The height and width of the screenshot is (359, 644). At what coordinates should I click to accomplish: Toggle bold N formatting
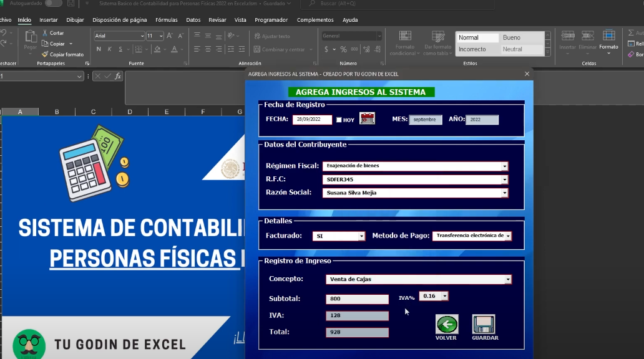tap(99, 49)
